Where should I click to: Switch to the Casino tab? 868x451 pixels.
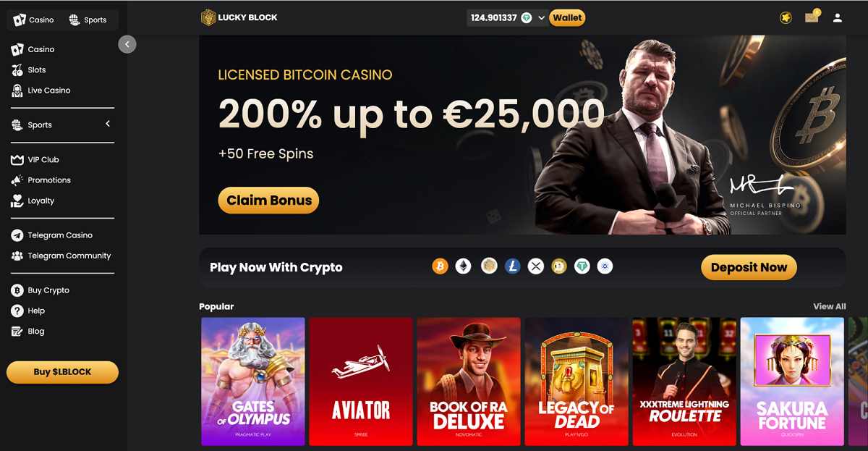click(34, 20)
